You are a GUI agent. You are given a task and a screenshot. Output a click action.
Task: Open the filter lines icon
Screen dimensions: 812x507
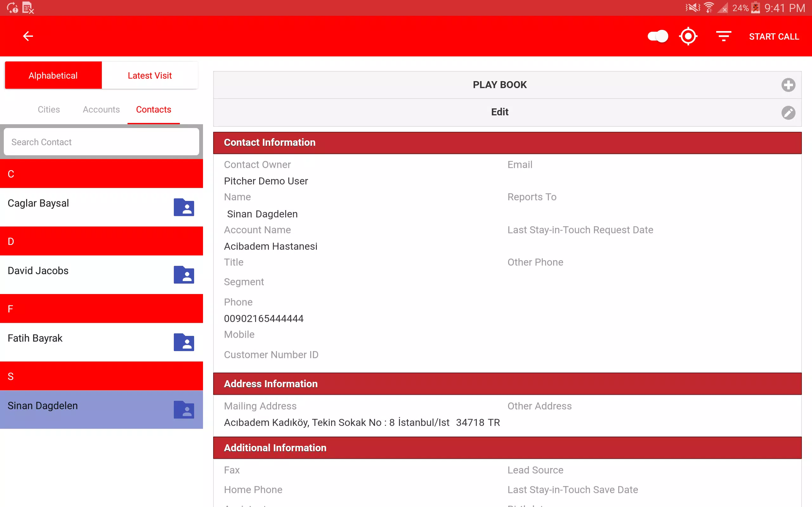[724, 36]
